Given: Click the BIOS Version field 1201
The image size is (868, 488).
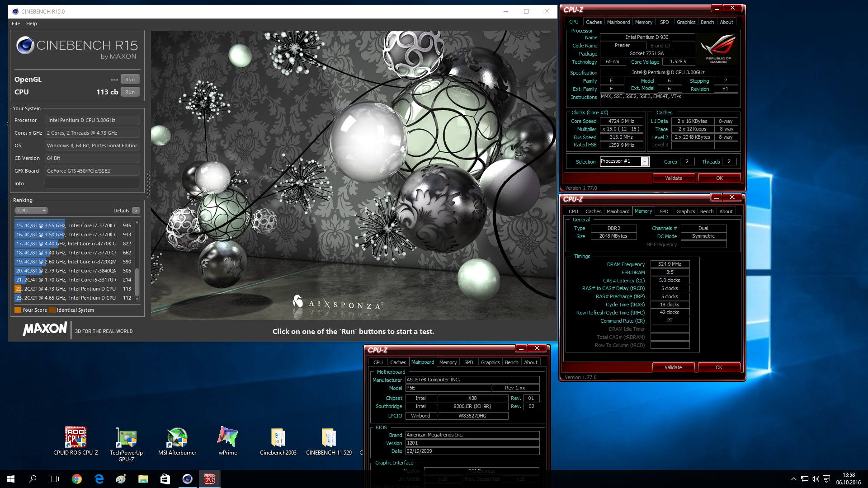Looking at the screenshot, I should (x=472, y=443).
